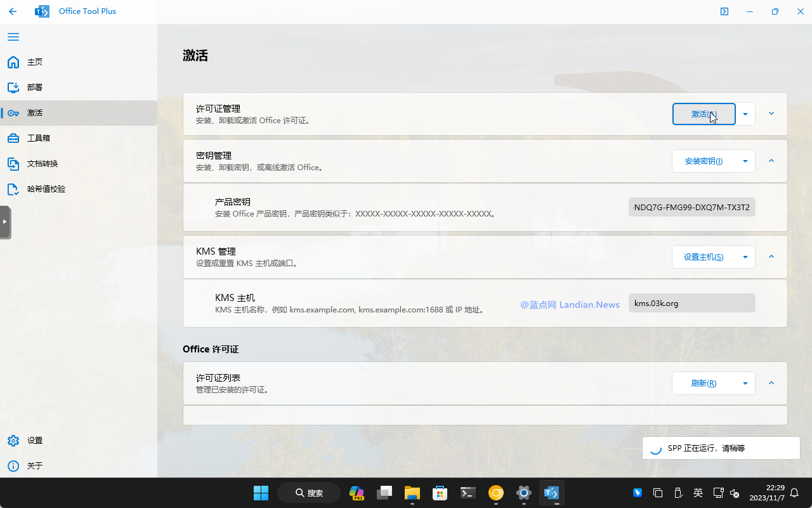Image resolution: width=812 pixels, height=508 pixels.
Task: Expand the 许可证管理 section chevron
Action: 771,114
